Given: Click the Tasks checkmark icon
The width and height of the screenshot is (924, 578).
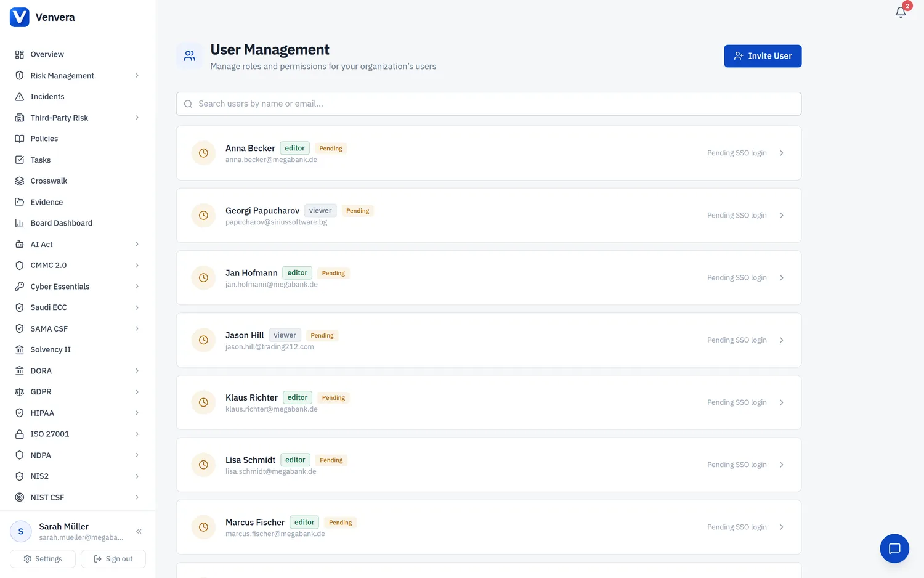Looking at the screenshot, I should 20,160.
